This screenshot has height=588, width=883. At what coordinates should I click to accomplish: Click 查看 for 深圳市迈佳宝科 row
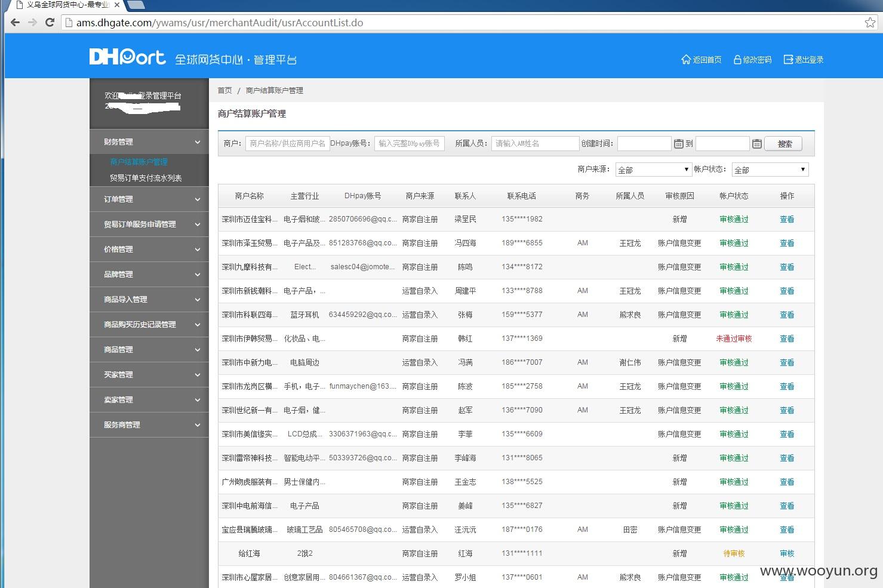[787, 219]
